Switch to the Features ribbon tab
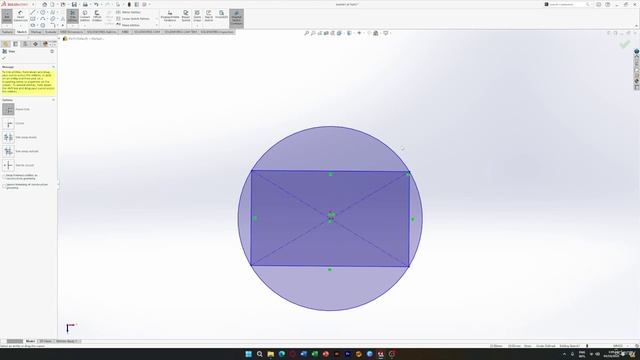Image resolution: width=640 pixels, height=360 pixels. [x=7, y=32]
